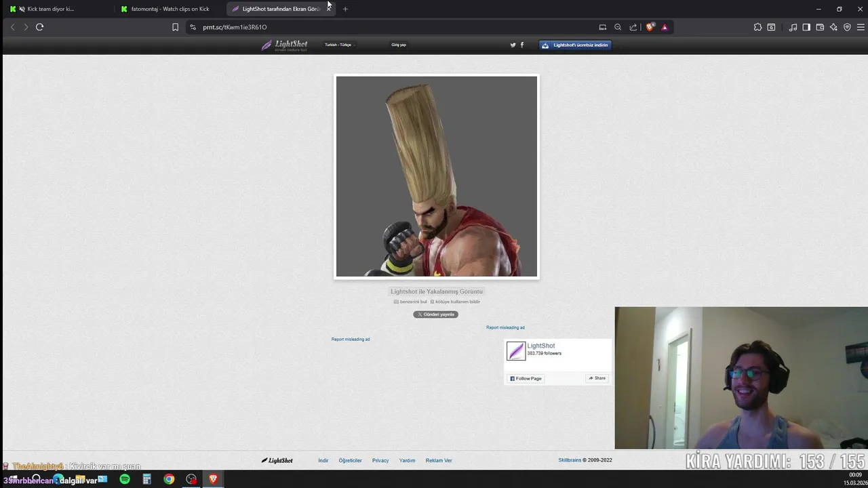Open the Privacy footer link
Image resolution: width=868 pixels, height=488 pixels.
click(380, 460)
